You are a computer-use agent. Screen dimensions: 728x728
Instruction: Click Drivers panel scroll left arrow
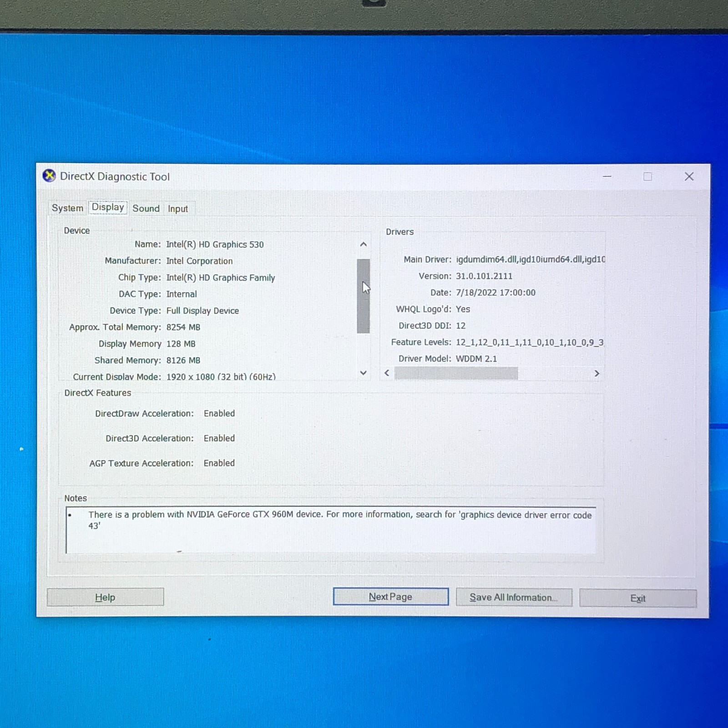point(387,373)
